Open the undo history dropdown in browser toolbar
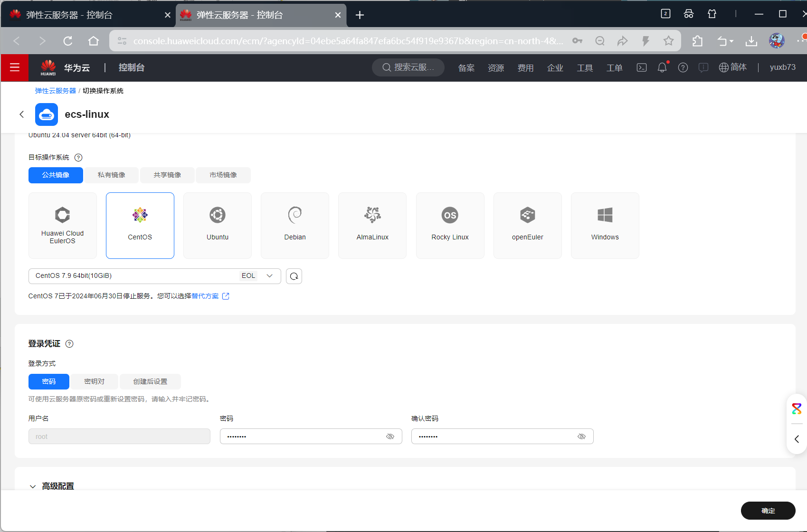The width and height of the screenshot is (807, 532). pos(725,41)
